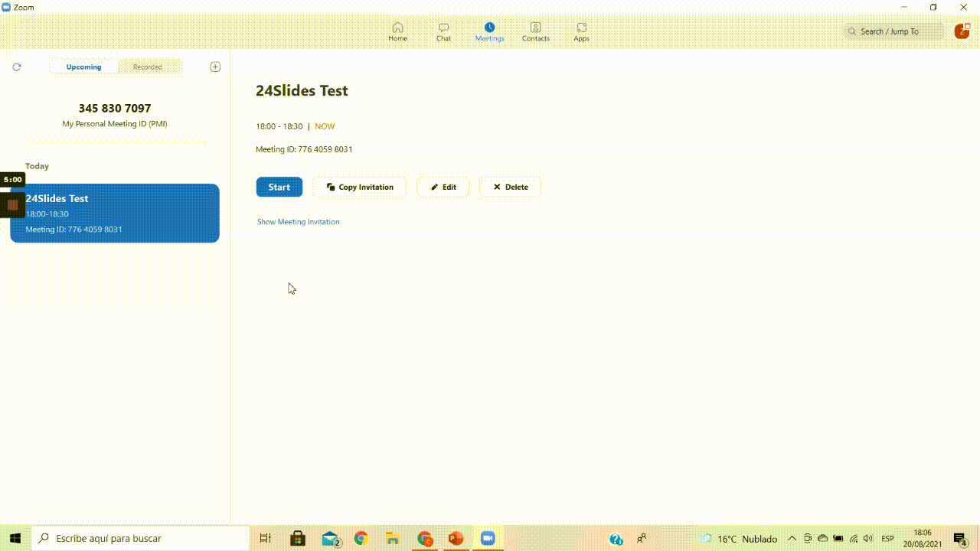Open the Wi-Fi network tray icon
Screen dimensions: 980x551
[x=854, y=539]
